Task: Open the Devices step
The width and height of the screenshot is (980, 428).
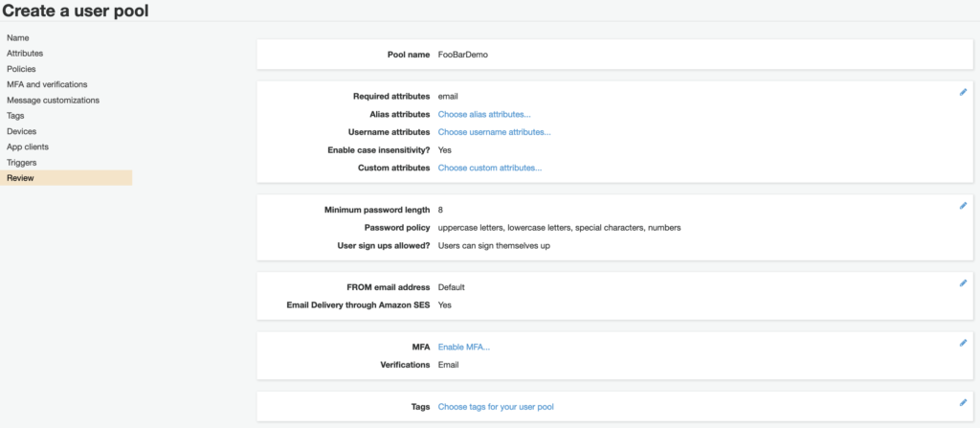Action: click(x=21, y=131)
